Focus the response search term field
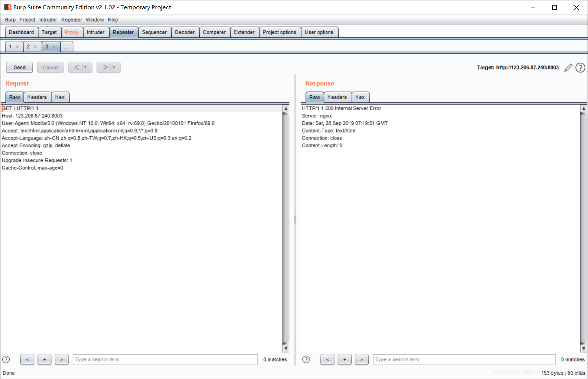588x379 pixels. pos(464,359)
